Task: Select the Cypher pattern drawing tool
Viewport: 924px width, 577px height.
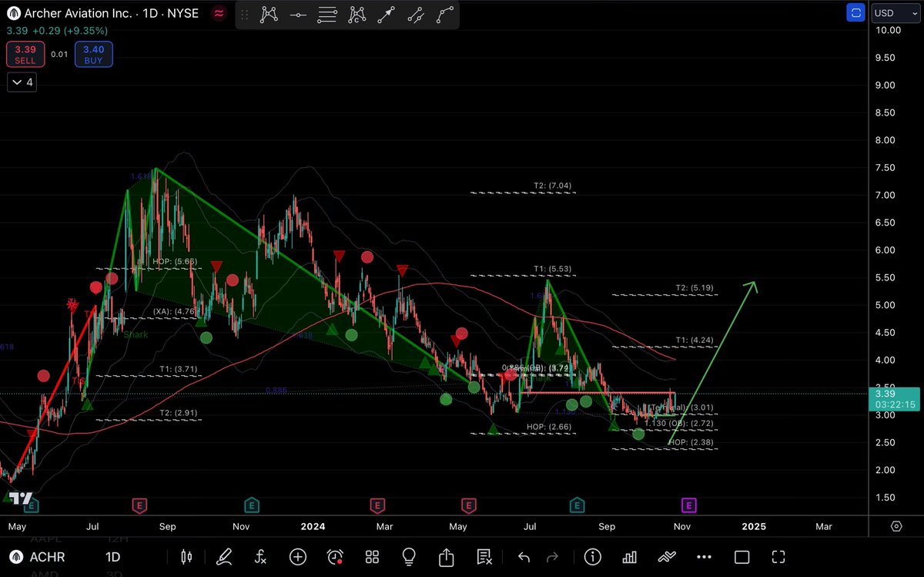Action: [x=357, y=15]
